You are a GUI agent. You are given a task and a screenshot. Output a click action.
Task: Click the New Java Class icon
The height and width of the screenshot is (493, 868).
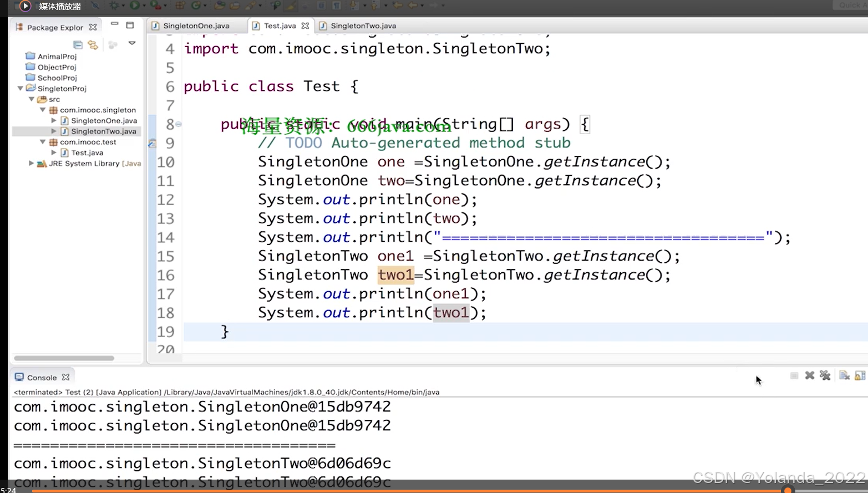[196, 5]
